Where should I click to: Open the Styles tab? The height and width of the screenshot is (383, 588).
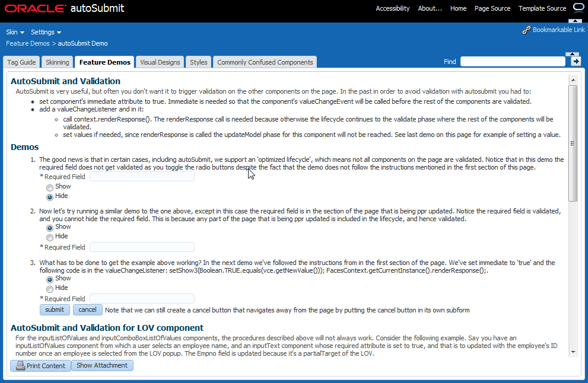tap(198, 62)
